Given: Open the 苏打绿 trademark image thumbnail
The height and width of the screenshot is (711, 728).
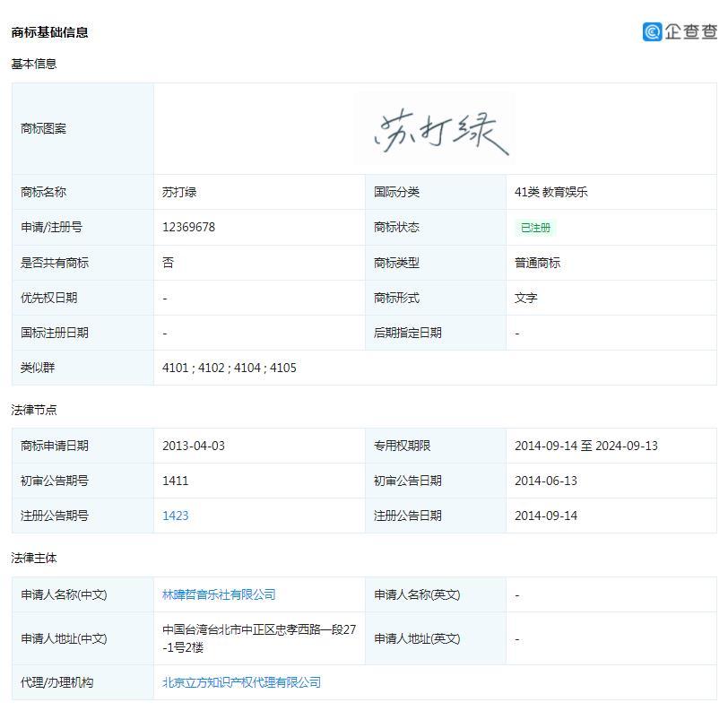Looking at the screenshot, I should (435, 128).
